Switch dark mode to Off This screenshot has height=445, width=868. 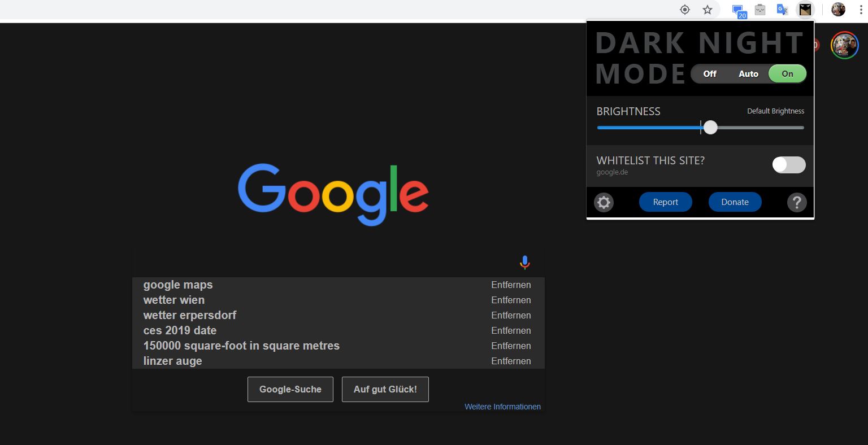point(710,74)
